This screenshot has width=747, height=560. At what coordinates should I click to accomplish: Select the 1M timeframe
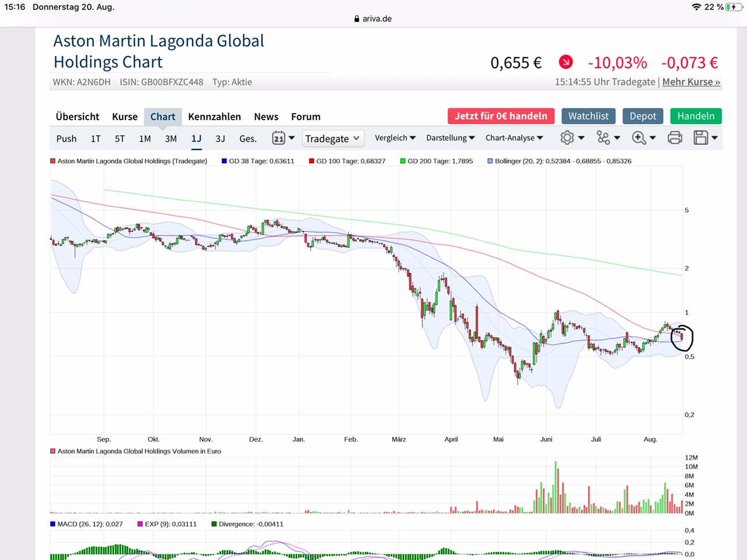pos(145,139)
